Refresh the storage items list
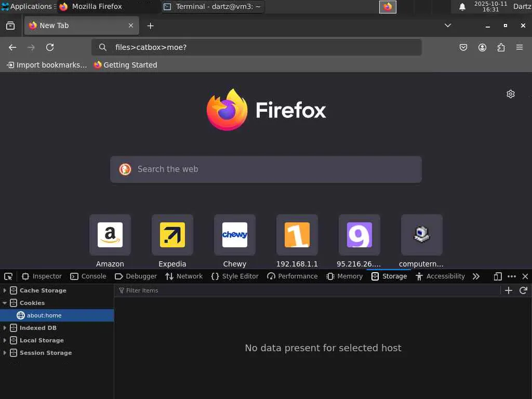 tap(523, 290)
